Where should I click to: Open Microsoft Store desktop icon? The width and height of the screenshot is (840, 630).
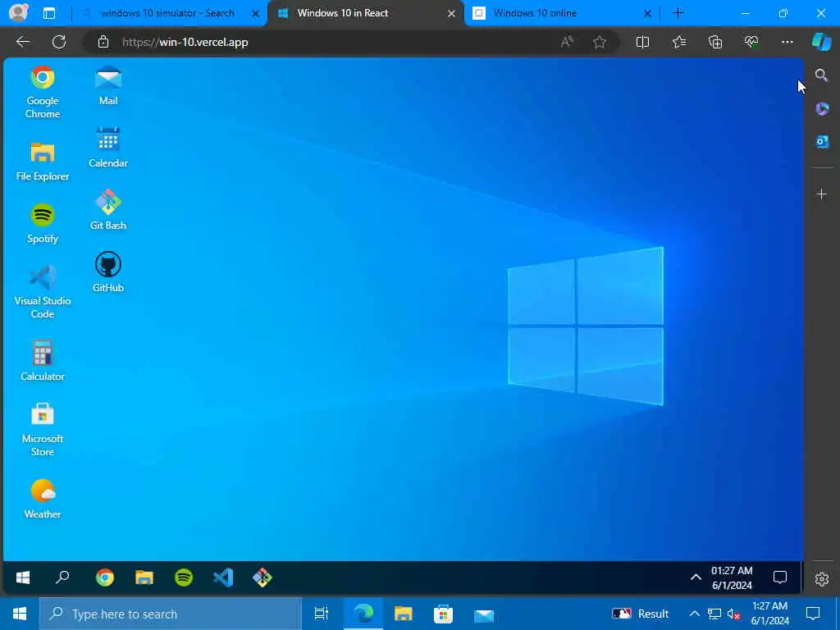(43, 430)
